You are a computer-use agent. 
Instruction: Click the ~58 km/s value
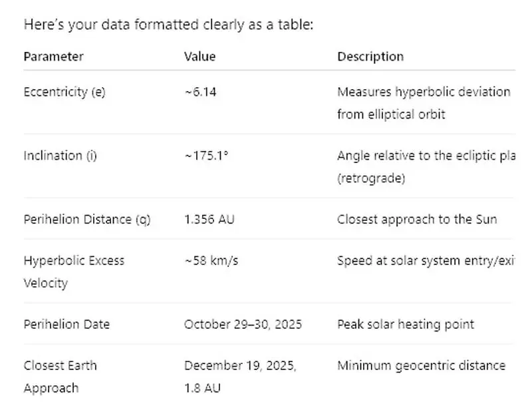pyautogui.click(x=211, y=261)
